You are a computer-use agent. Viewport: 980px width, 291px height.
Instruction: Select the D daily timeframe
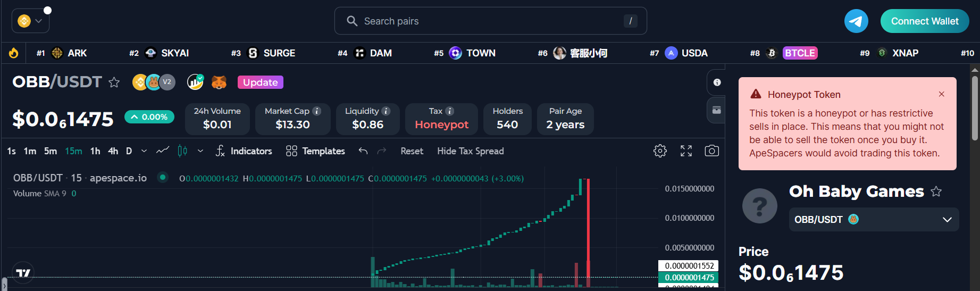[x=129, y=151]
